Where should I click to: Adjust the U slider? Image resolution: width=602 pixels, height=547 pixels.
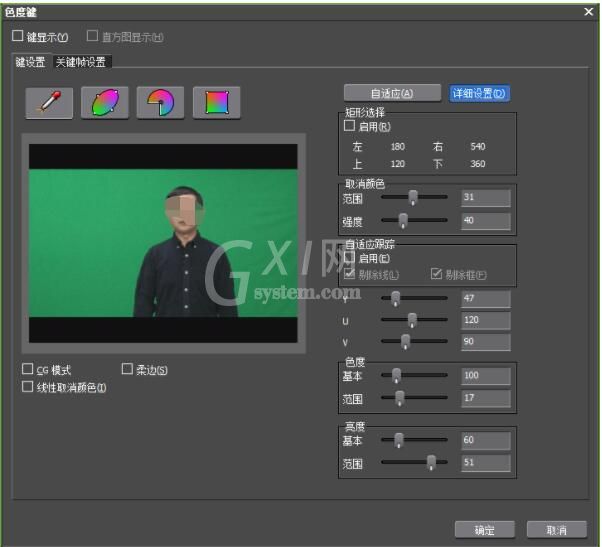tap(412, 319)
